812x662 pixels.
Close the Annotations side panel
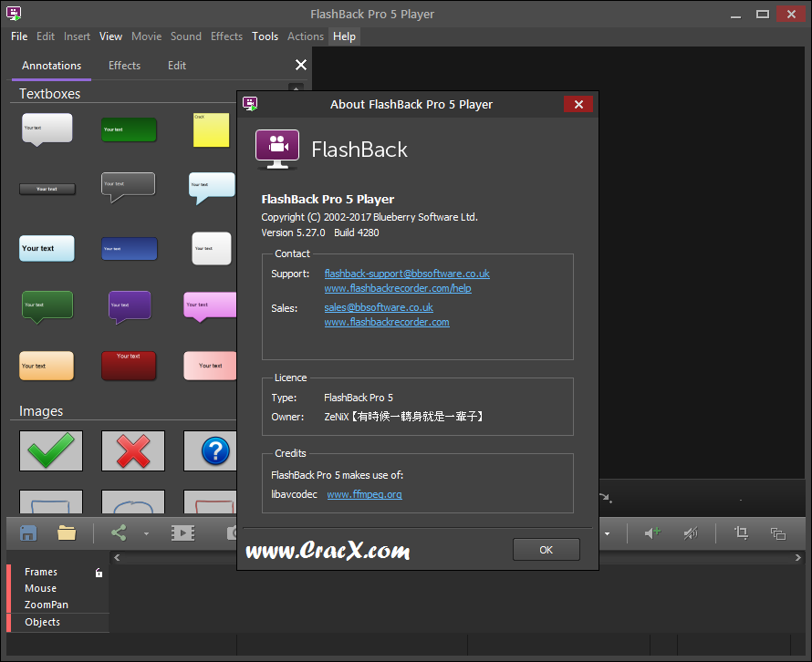point(300,65)
